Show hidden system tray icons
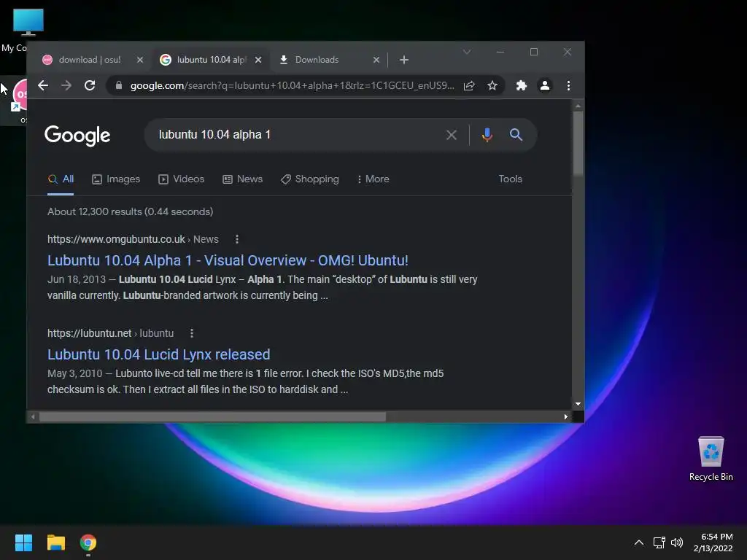This screenshot has width=747, height=560. (639, 542)
